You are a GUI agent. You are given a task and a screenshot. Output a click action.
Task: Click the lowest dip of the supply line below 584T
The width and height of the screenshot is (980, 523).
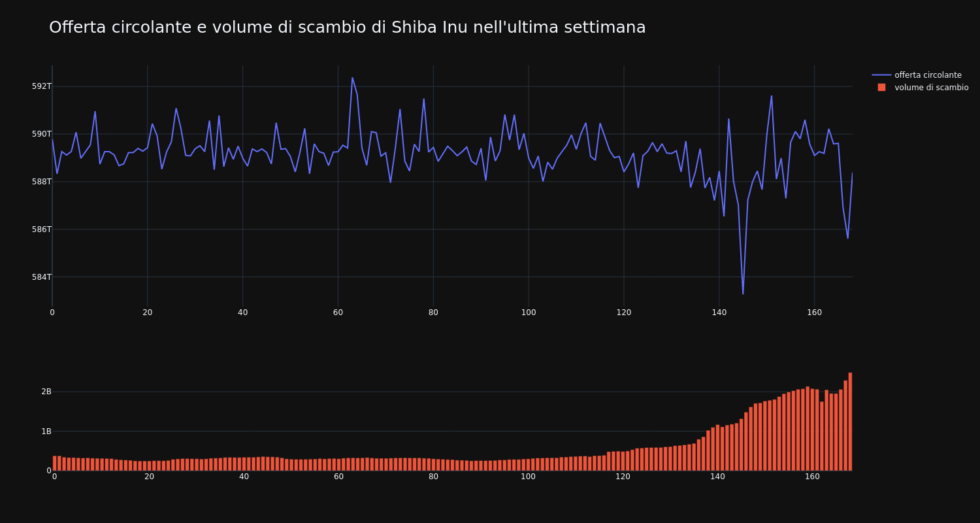[x=743, y=294]
